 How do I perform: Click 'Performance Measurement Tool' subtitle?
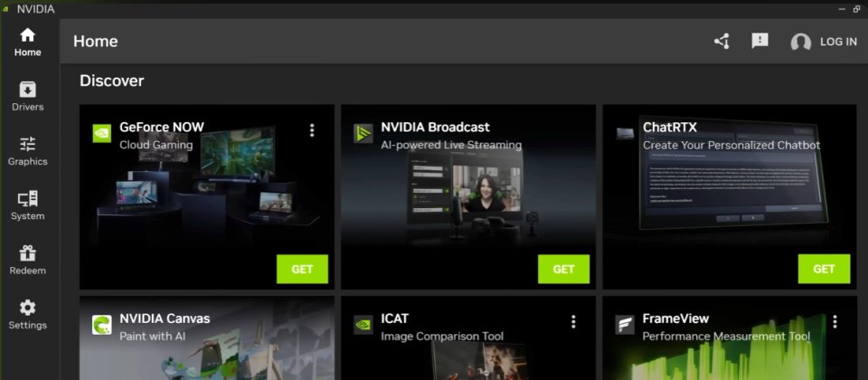726,337
